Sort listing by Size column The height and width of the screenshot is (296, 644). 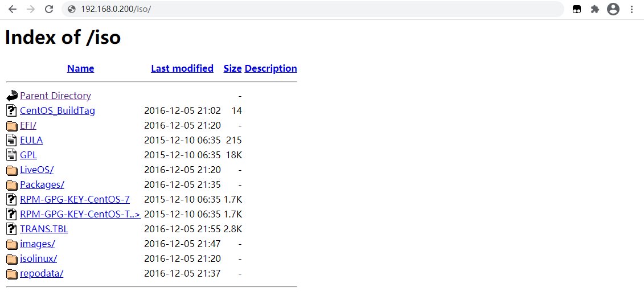[232, 68]
